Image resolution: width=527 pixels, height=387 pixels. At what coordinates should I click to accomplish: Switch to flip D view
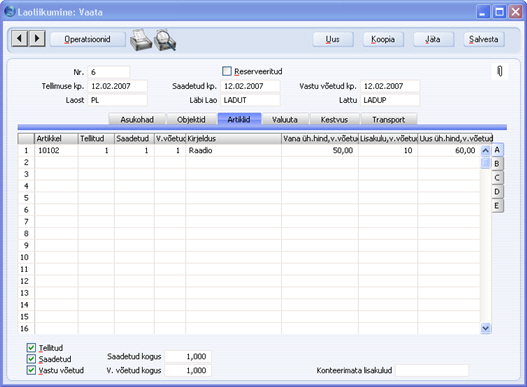(x=497, y=192)
